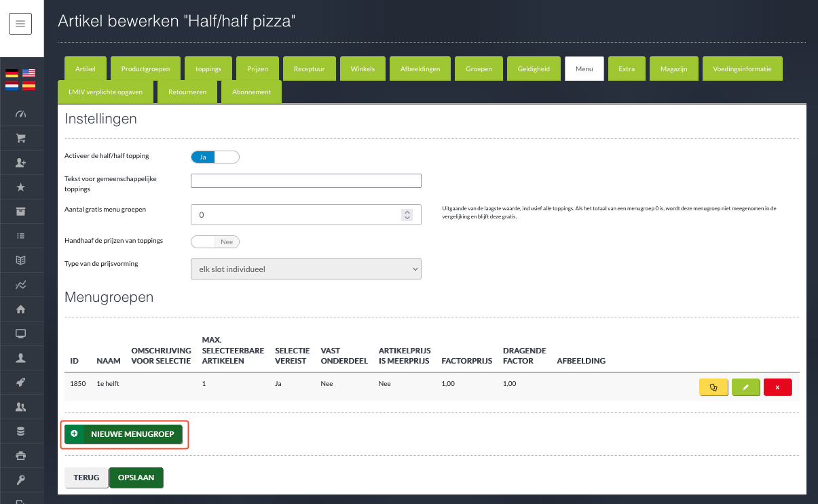This screenshot has height=504, width=818.
Task: Click the 'Naam' column header
Action: click(109, 361)
